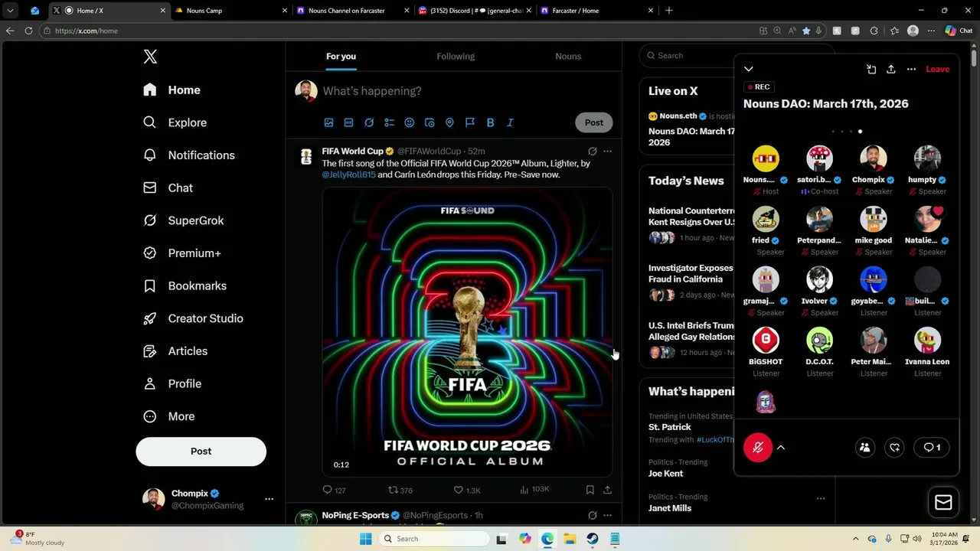Add a poll to the new post
980x551 pixels.
(389, 122)
